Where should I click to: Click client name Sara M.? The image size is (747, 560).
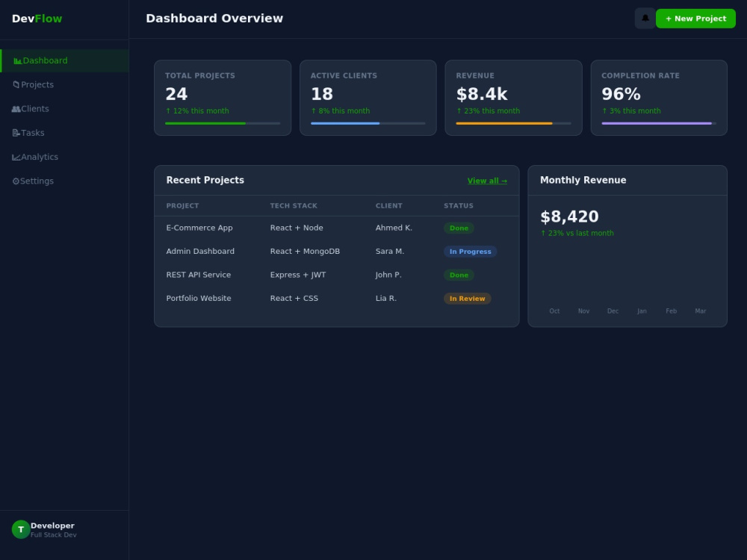pos(390,252)
